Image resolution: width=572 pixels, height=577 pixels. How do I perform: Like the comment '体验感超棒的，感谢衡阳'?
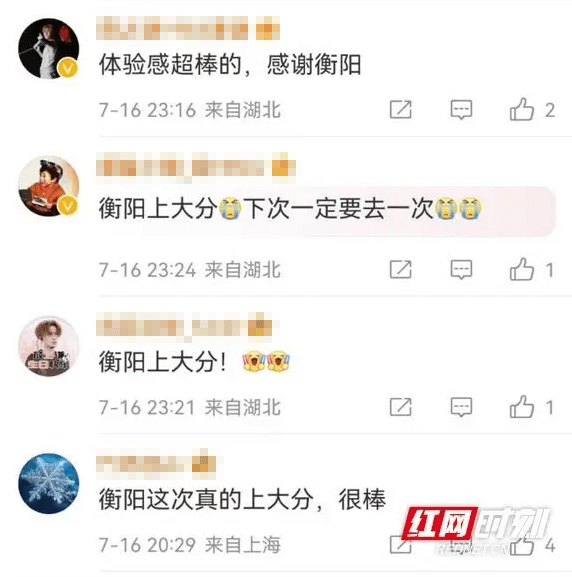tap(522, 110)
